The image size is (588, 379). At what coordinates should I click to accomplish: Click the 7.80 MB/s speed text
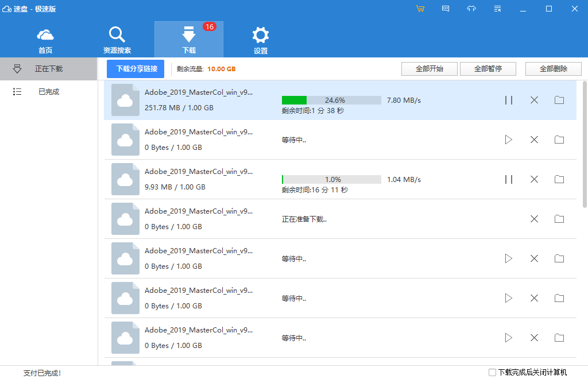404,100
